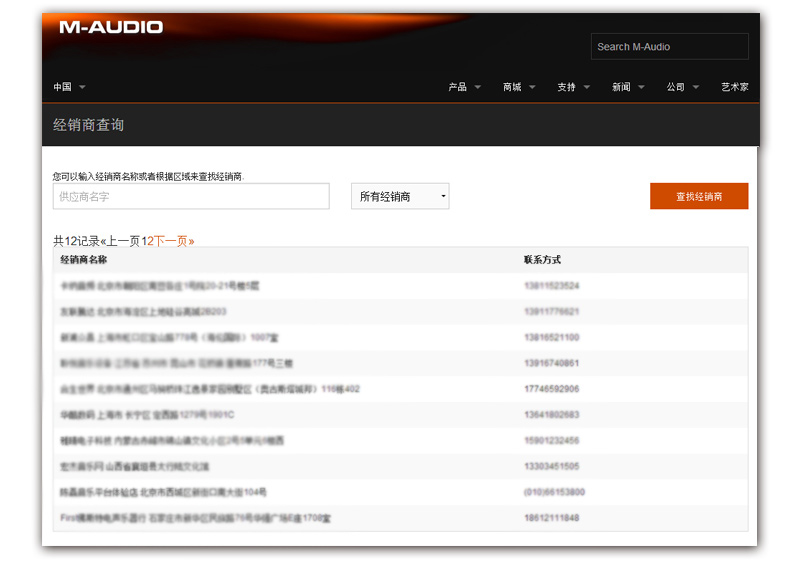Click the orange 查找经销商 button
The image size is (800, 584).
tap(699, 196)
